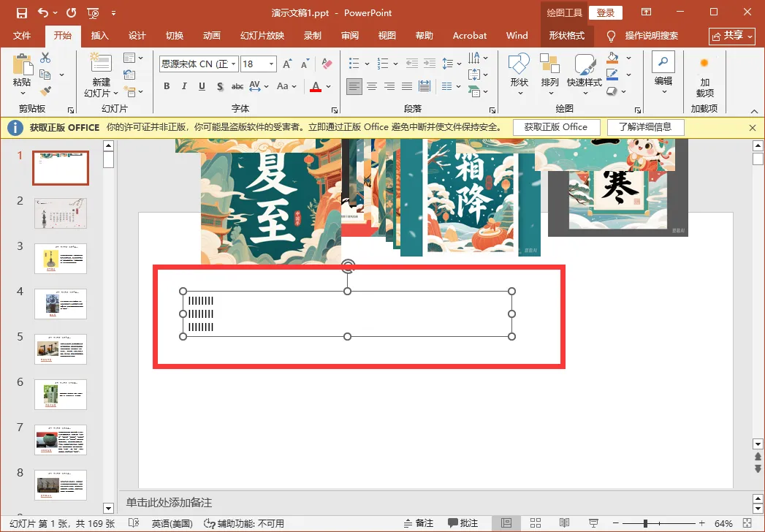Click the accessibility status in status bar
This screenshot has width=765, height=532.
[x=244, y=523]
